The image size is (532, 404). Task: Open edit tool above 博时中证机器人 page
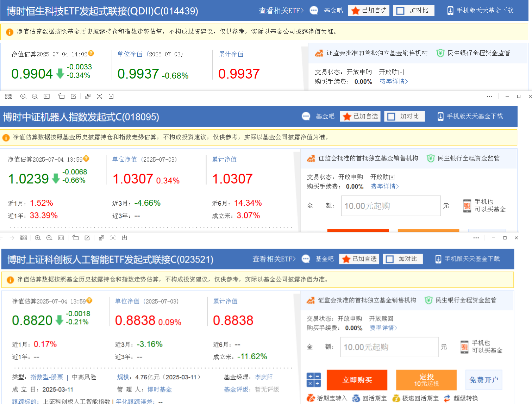pos(73,96)
